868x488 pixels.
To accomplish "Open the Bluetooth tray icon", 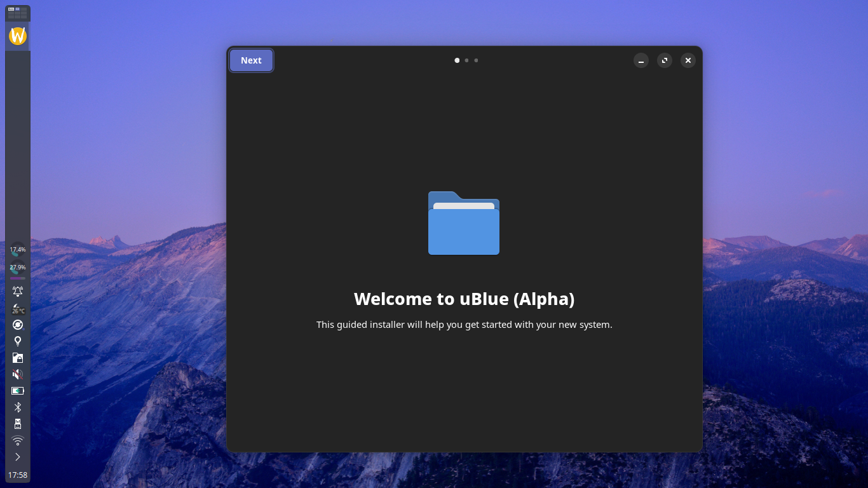I will click(18, 407).
